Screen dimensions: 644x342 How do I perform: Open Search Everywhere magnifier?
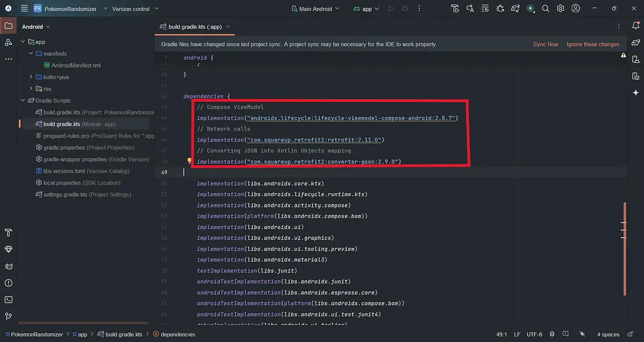(545, 8)
